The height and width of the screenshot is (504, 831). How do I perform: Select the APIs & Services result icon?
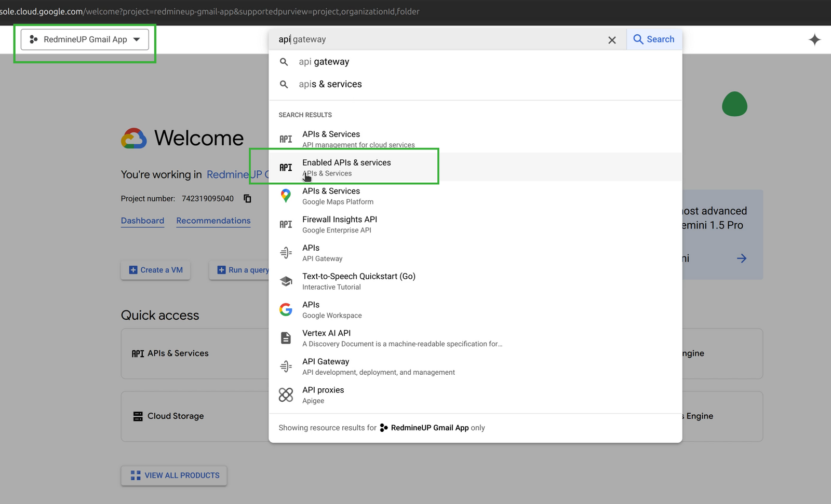[x=286, y=139]
